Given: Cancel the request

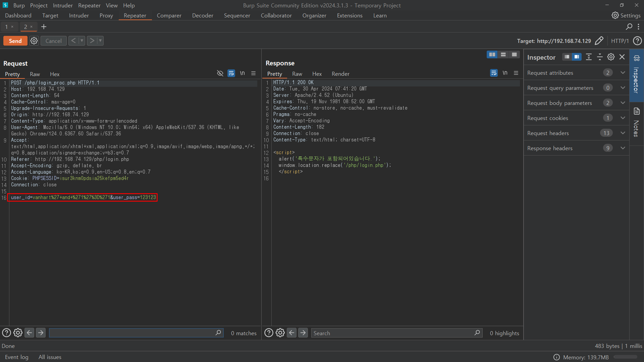Looking at the screenshot, I should click(x=53, y=41).
